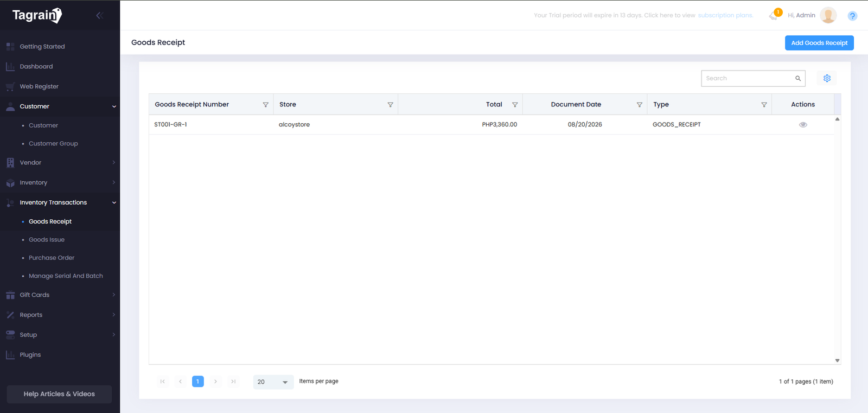Image resolution: width=868 pixels, height=413 pixels.
Task: Open the Customer Group submenu item
Action: (53, 144)
